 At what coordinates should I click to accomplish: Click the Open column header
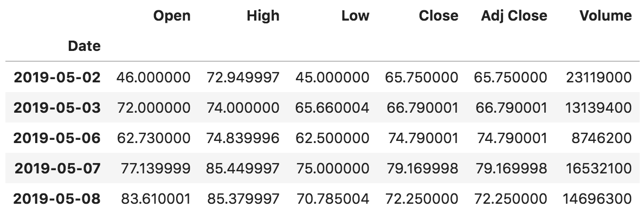click(x=172, y=16)
